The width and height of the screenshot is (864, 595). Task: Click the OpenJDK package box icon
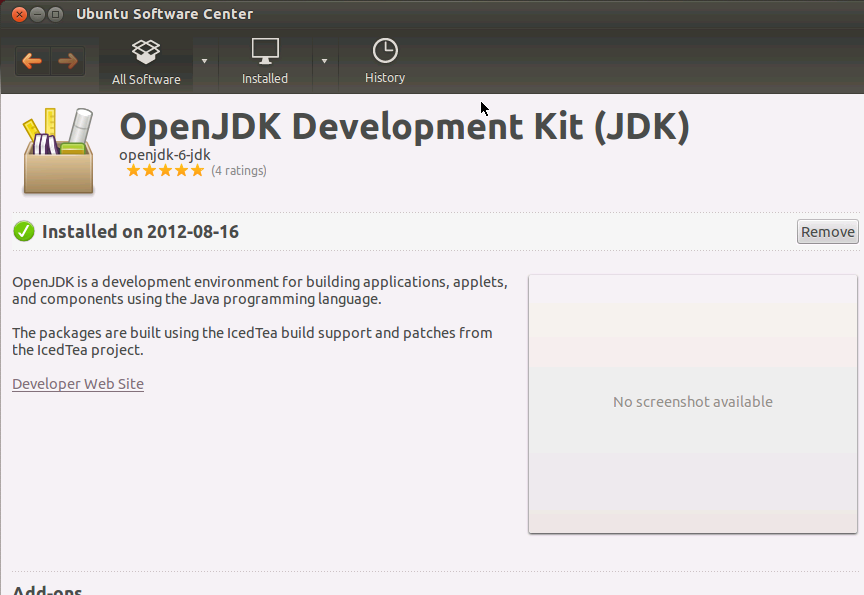(x=58, y=152)
